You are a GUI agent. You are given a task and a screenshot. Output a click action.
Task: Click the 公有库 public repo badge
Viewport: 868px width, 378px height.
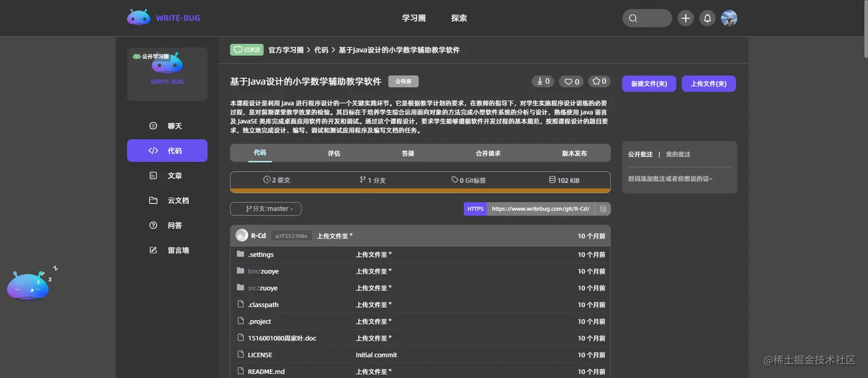coord(404,82)
